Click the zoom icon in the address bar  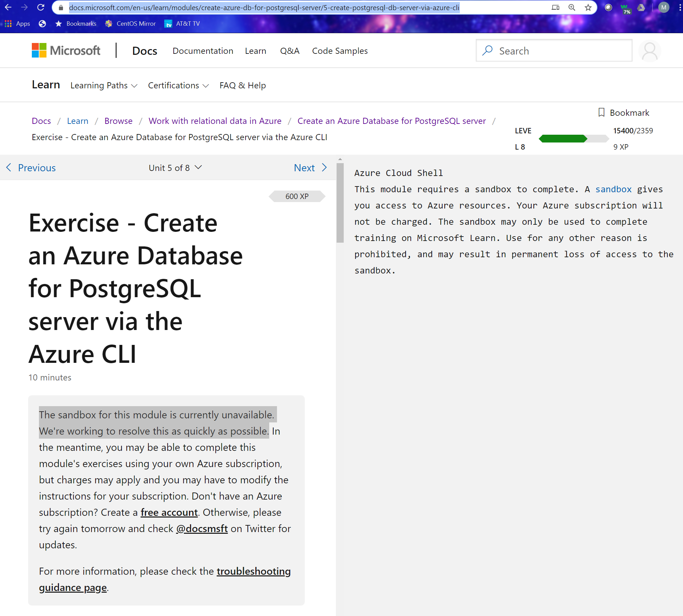pyautogui.click(x=572, y=7)
